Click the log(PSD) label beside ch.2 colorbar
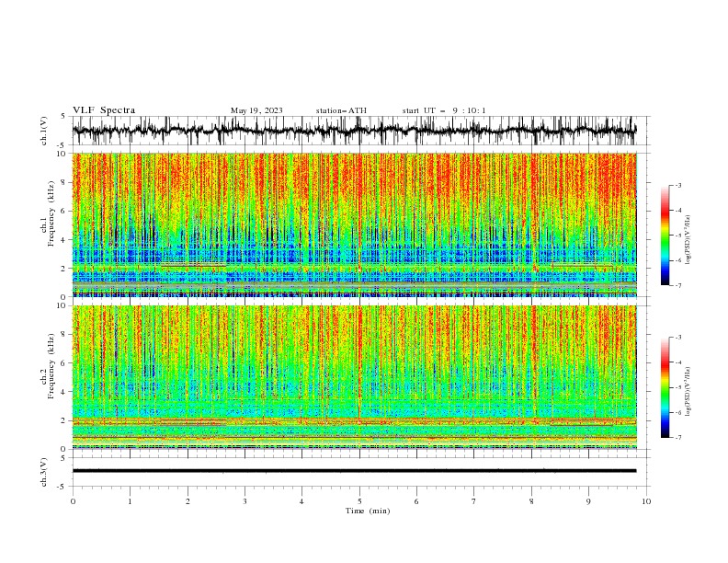This screenshot has width=728, height=563. click(688, 392)
